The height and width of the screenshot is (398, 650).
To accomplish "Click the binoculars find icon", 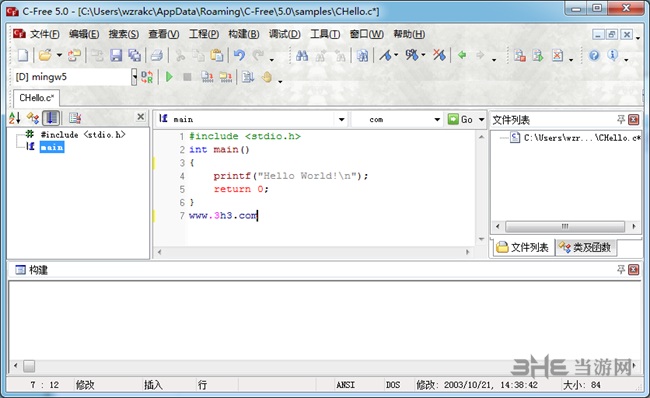I will point(302,55).
